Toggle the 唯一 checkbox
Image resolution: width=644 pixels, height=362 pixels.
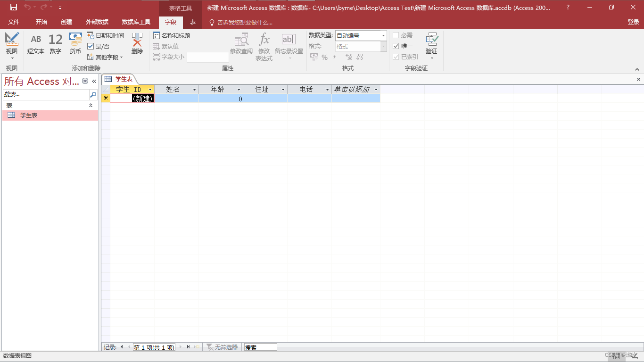(x=396, y=46)
